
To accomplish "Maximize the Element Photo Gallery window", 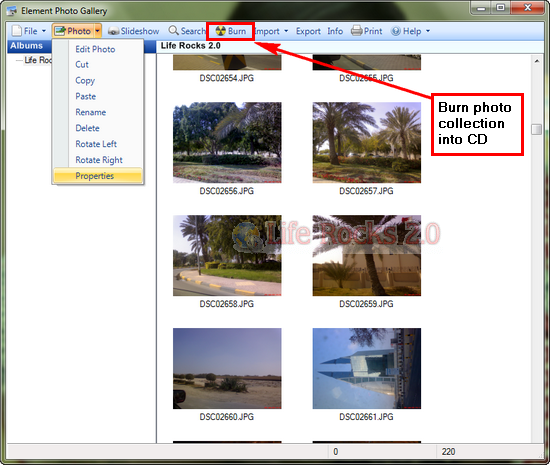I will point(501,8).
